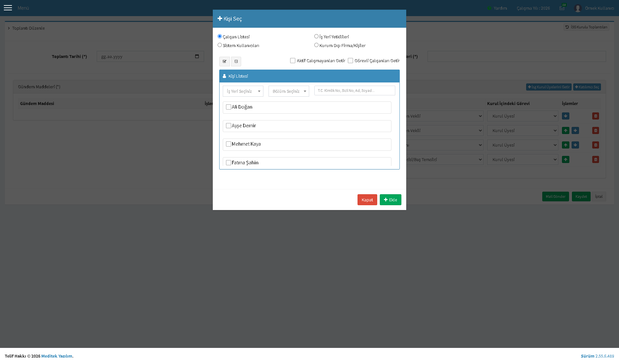Image resolution: width=619 pixels, height=364 pixels.
Task: Check the Mehmet Kaya checkbox
Action: (x=229, y=144)
